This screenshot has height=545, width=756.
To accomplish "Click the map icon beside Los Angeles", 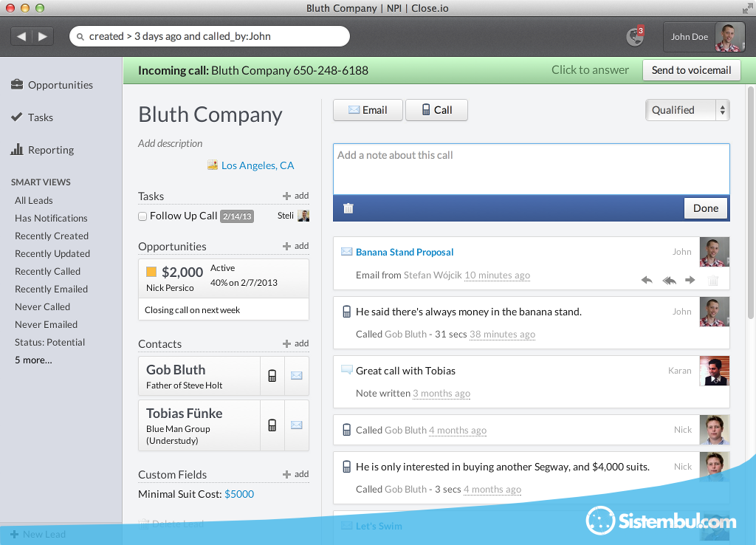I will coord(213,165).
